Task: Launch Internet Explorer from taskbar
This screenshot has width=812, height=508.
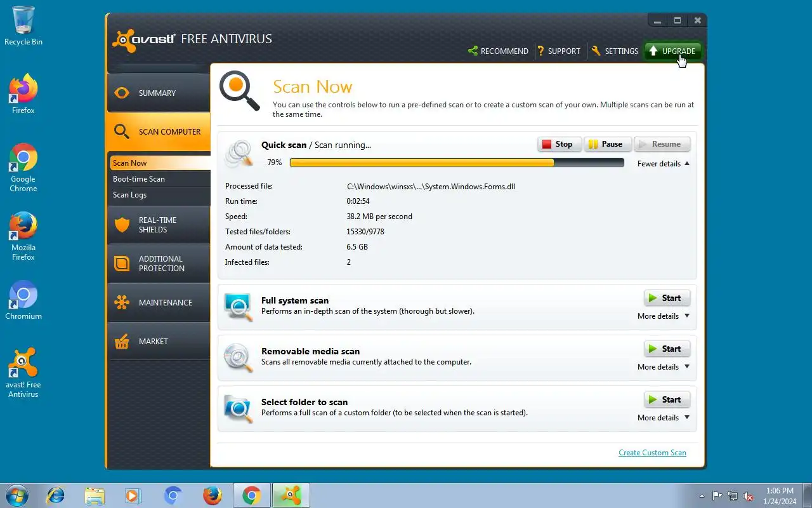Action: [55, 495]
